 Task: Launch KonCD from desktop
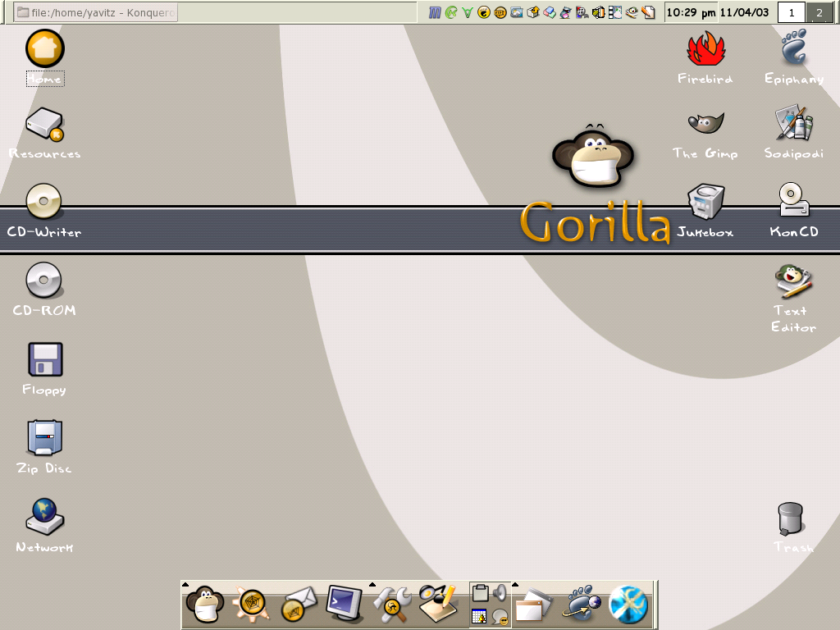(x=794, y=199)
